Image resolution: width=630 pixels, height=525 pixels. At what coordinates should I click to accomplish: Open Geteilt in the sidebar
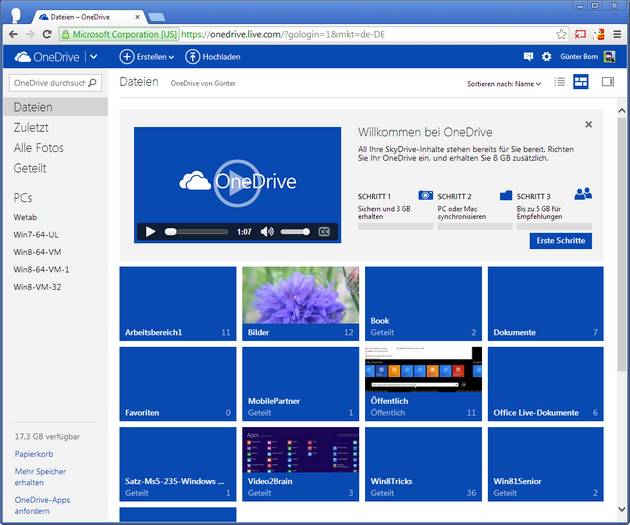[x=30, y=168]
